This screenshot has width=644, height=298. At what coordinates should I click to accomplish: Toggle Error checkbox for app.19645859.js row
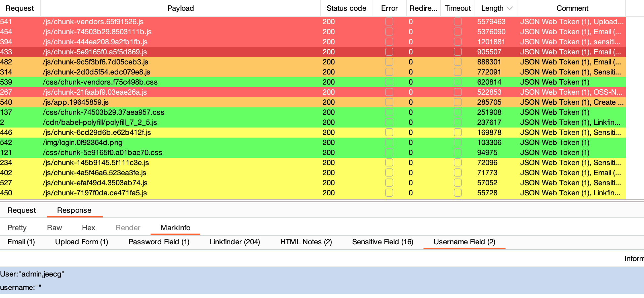pyautogui.click(x=389, y=102)
